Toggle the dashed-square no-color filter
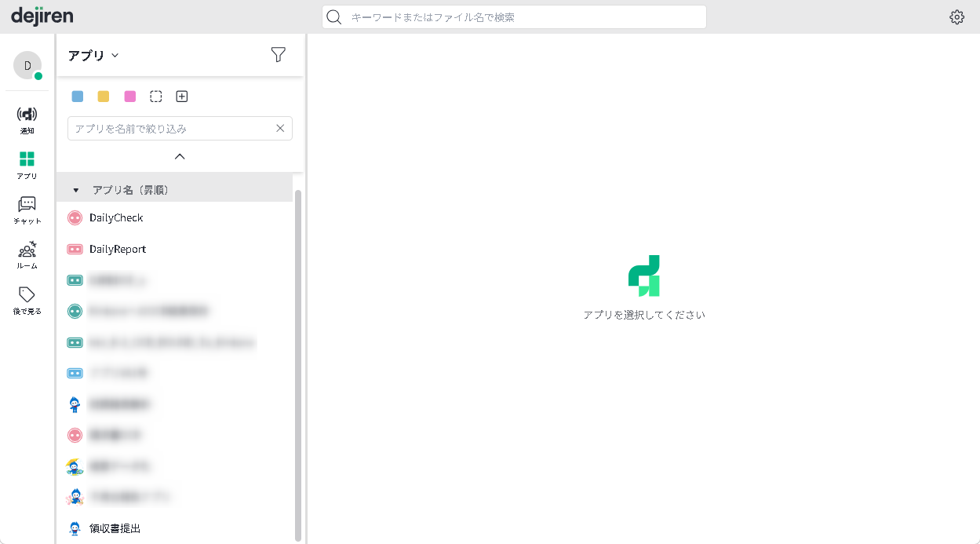Image resolution: width=980 pixels, height=544 pixels. (156, 97)
